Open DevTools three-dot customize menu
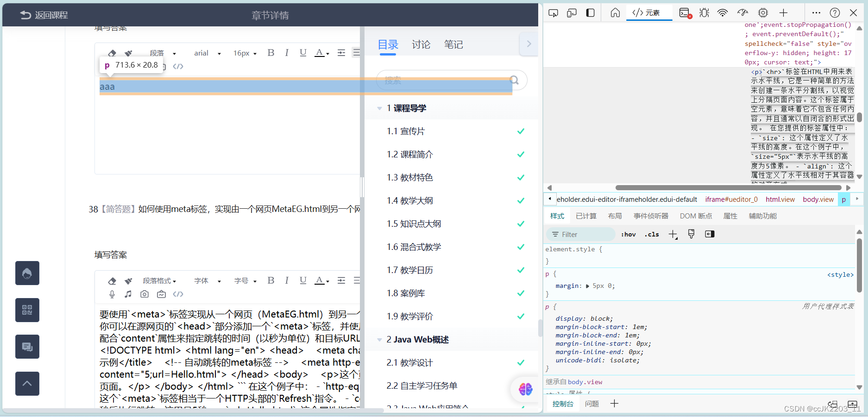The width and height of the screenshot is (868, 417). 816,13
